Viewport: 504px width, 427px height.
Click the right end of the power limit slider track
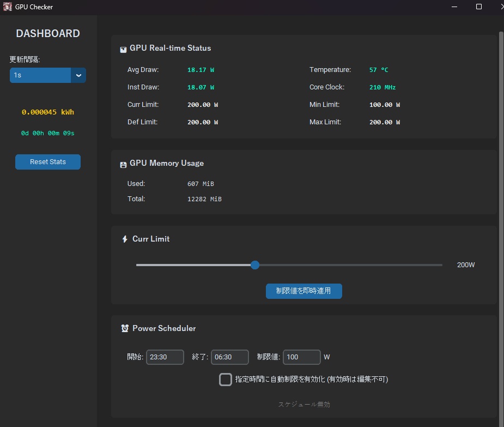point(440,265)
